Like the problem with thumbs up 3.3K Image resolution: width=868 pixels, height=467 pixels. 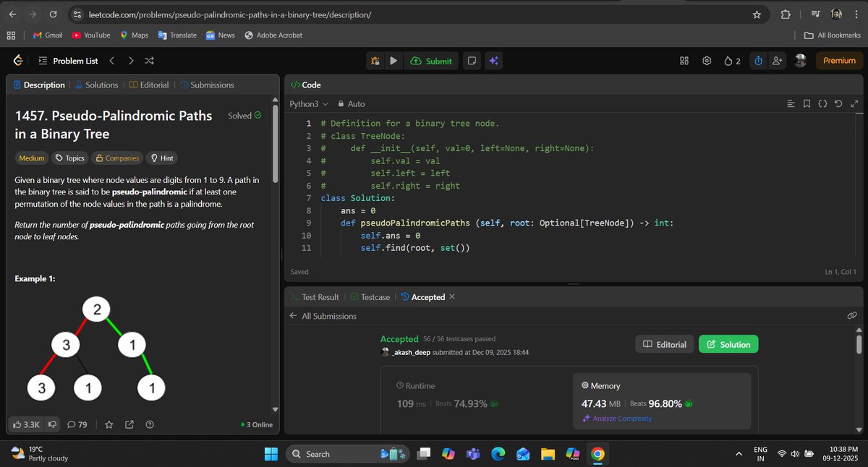(27, 424)
